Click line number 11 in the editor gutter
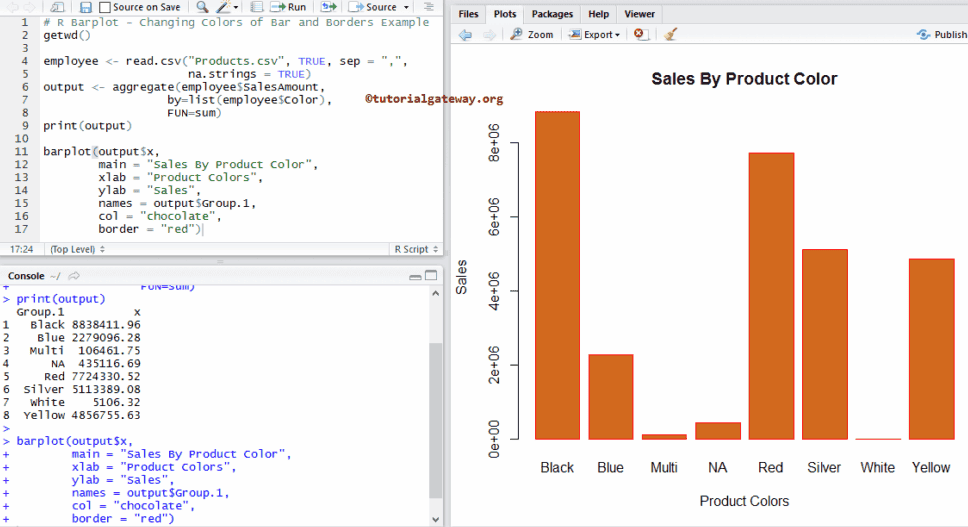Screen dimensions: 968x527 point(21,152)
